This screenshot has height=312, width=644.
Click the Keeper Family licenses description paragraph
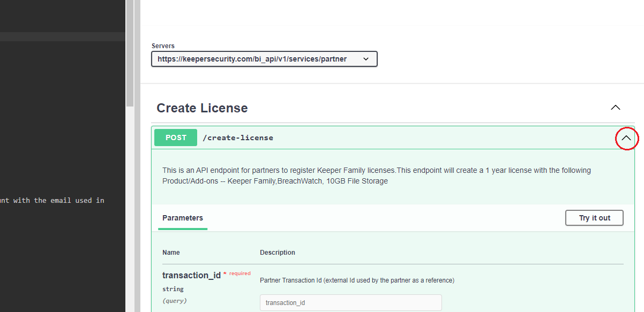pyautogui.click(x=376, y=176)
